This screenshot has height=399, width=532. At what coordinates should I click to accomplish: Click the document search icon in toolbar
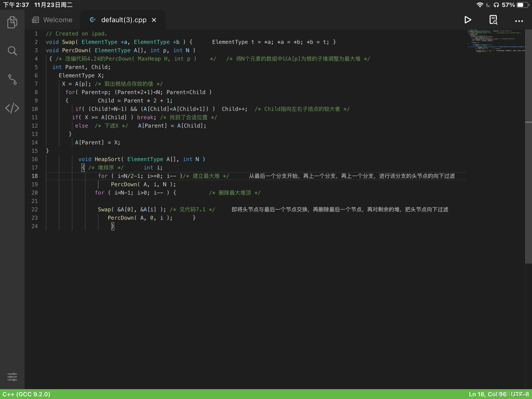click(x=493, y=20)
